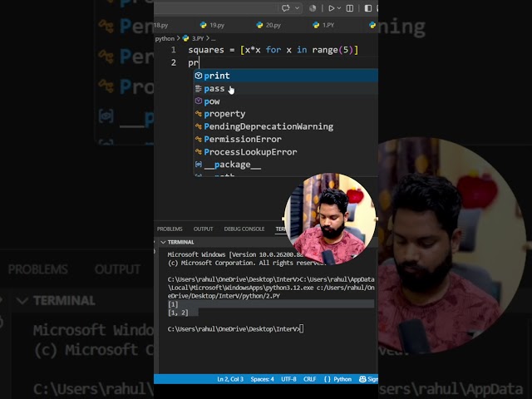Select the print suggestion

[286, 76]
